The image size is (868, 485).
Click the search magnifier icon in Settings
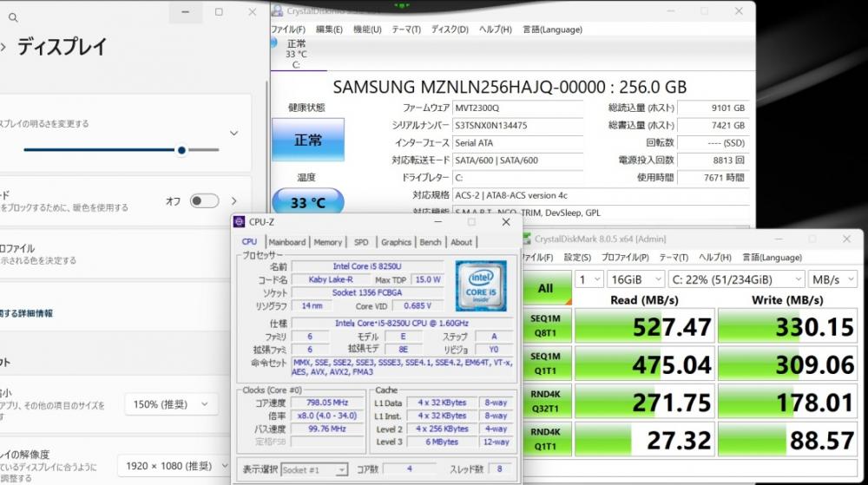[13, 17]
